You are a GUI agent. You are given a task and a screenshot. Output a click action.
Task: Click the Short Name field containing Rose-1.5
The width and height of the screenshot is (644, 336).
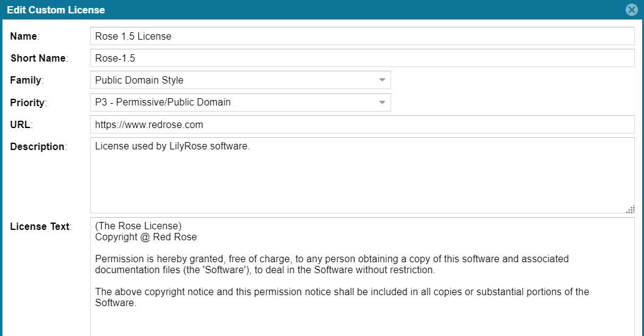[x=362, y=58]
